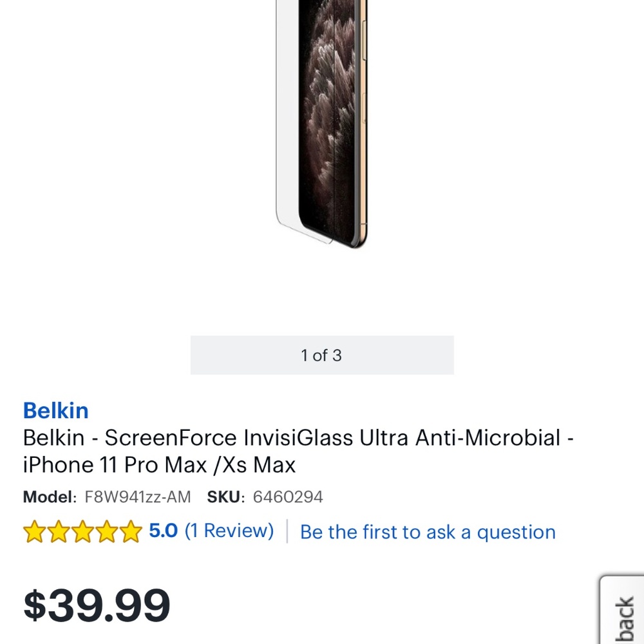Click the rating stars next to the review count
The width and height of the screenshot is (644, 644).
82,533
